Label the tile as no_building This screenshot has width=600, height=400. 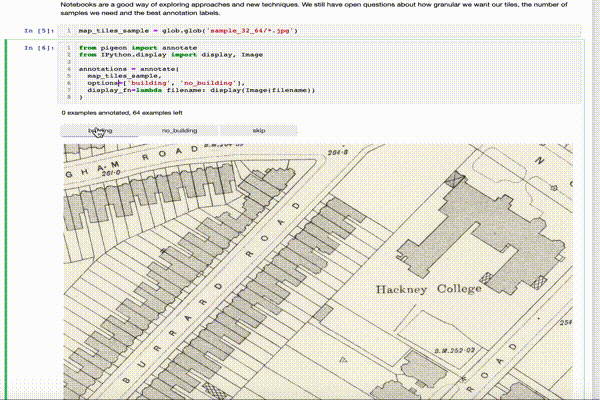pyautogui.click(x=179, y=130)
